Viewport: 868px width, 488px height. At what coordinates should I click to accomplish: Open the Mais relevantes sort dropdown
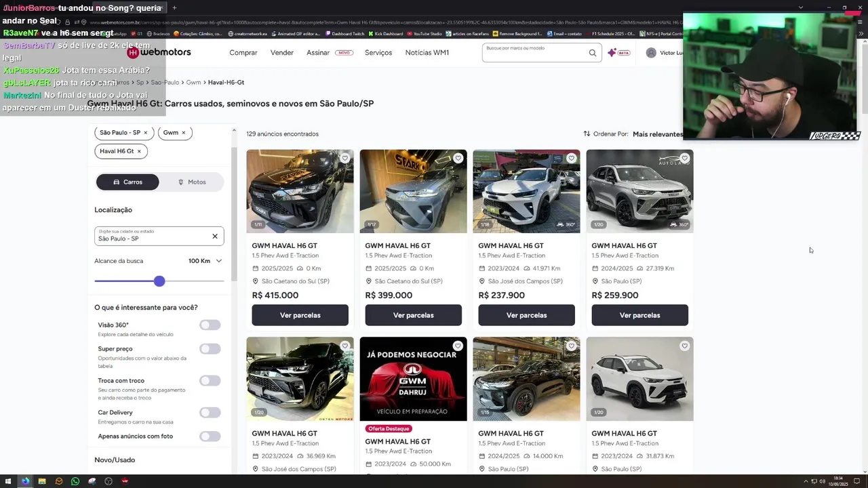[657, 134]
